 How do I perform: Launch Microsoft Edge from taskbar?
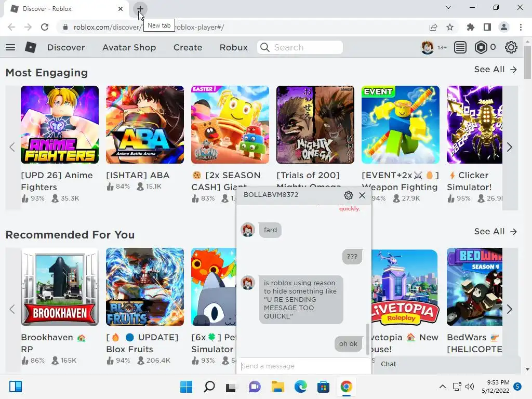301,387
